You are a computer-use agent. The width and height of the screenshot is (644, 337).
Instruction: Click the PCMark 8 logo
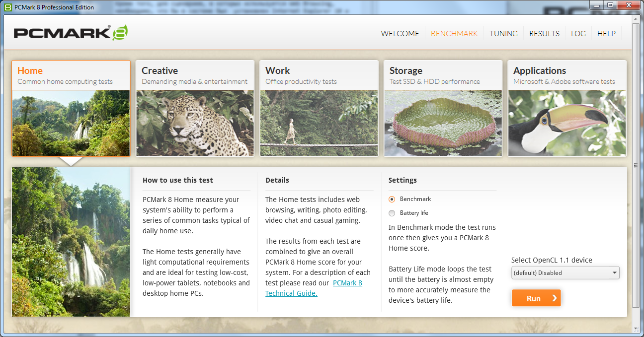tap(71, 33)
